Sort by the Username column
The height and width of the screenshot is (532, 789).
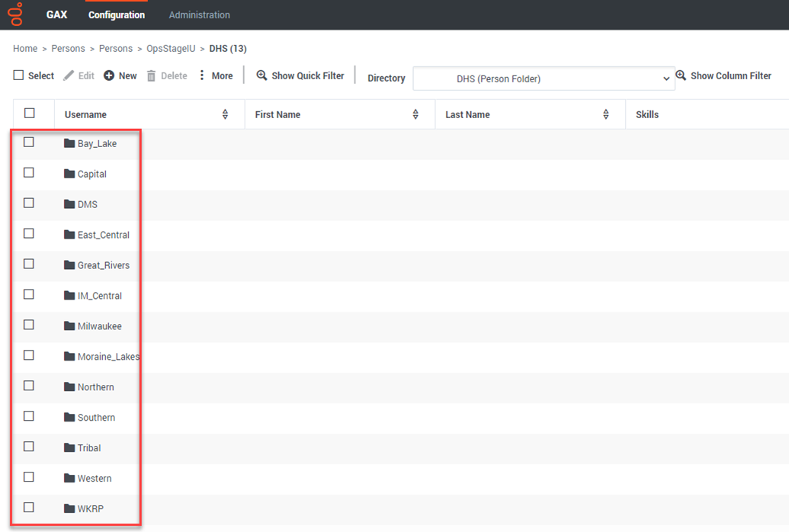[x=225, y=114]
